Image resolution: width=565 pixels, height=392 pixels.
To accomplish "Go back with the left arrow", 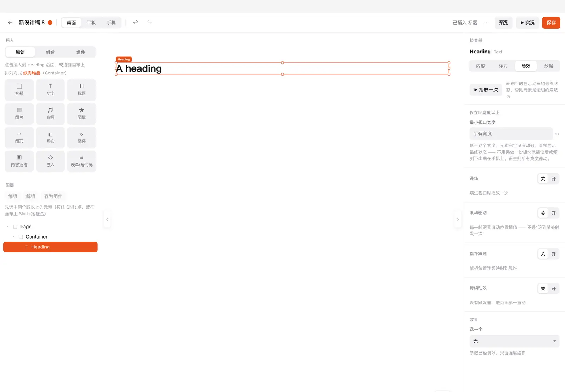I will coord(10,23).
